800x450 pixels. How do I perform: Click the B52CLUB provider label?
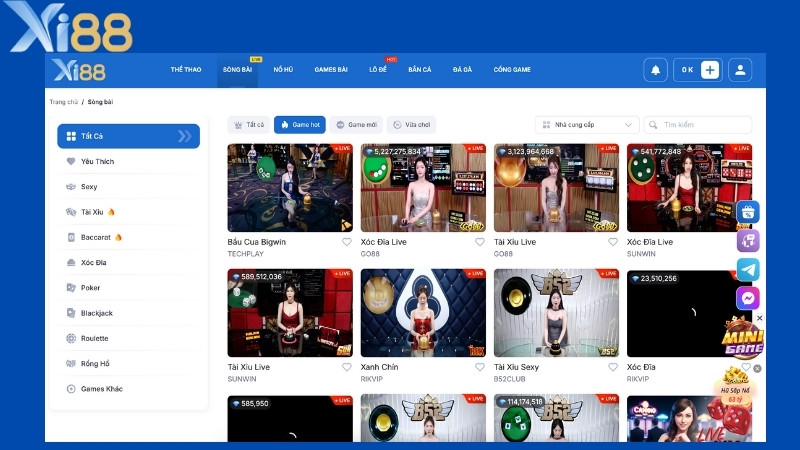pos(509,379)
